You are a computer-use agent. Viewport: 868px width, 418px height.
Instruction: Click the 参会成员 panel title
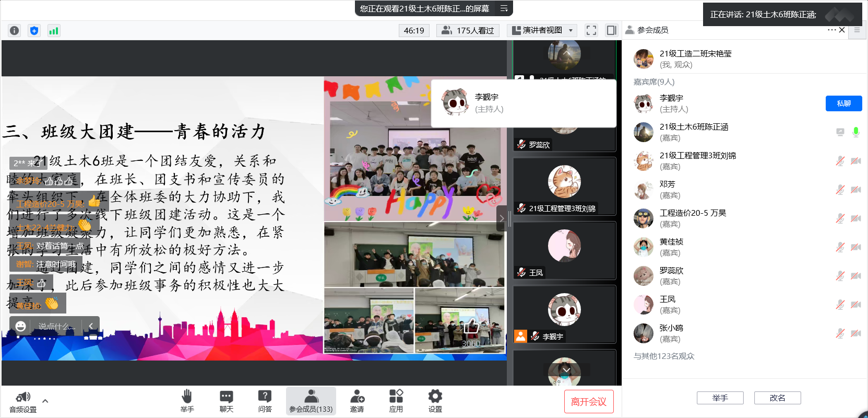coord(652,30)
